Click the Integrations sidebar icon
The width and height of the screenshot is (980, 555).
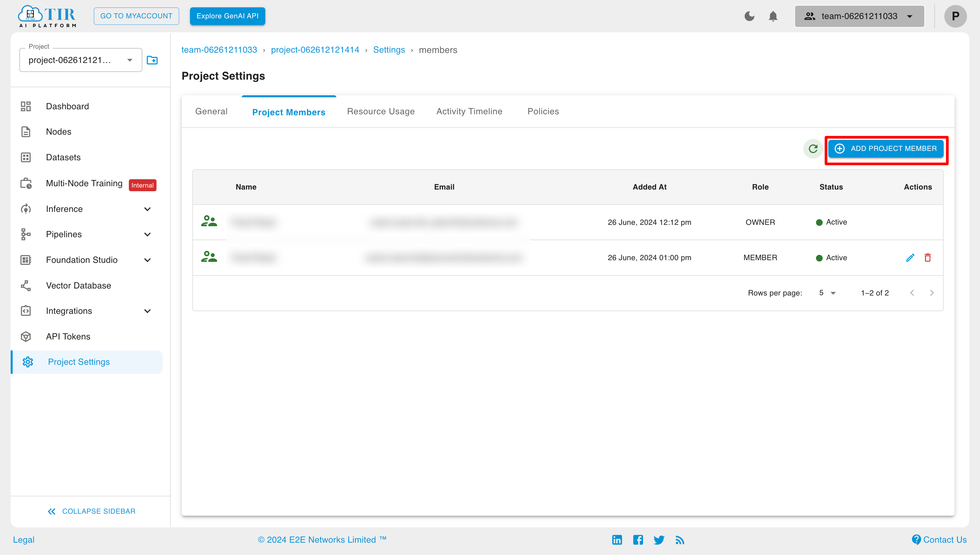(x=26, y=311)
